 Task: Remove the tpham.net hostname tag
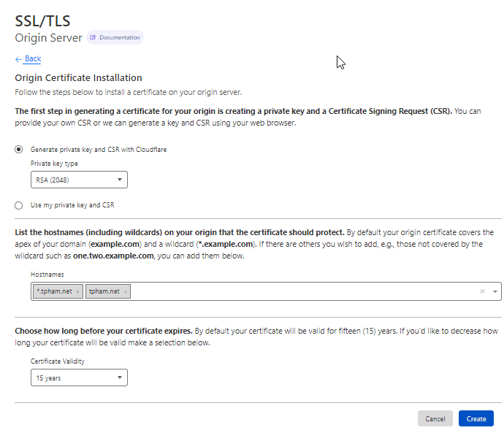[x=126, y=291]
